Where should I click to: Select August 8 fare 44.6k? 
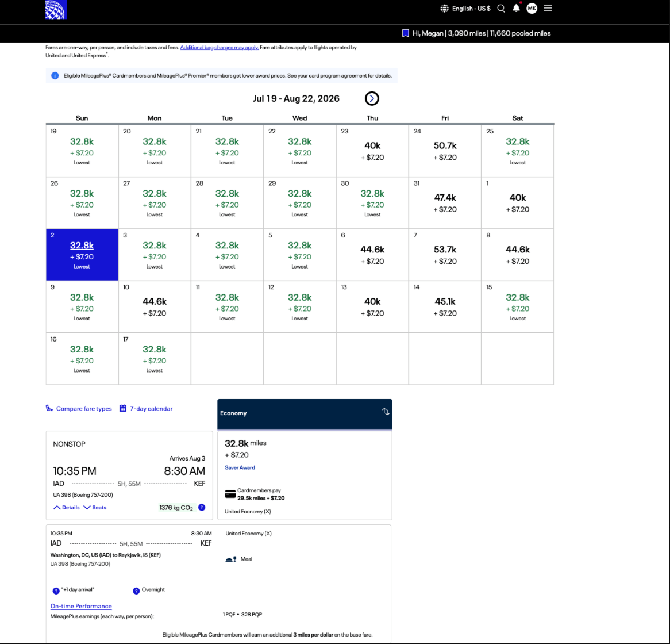point(518,255)
